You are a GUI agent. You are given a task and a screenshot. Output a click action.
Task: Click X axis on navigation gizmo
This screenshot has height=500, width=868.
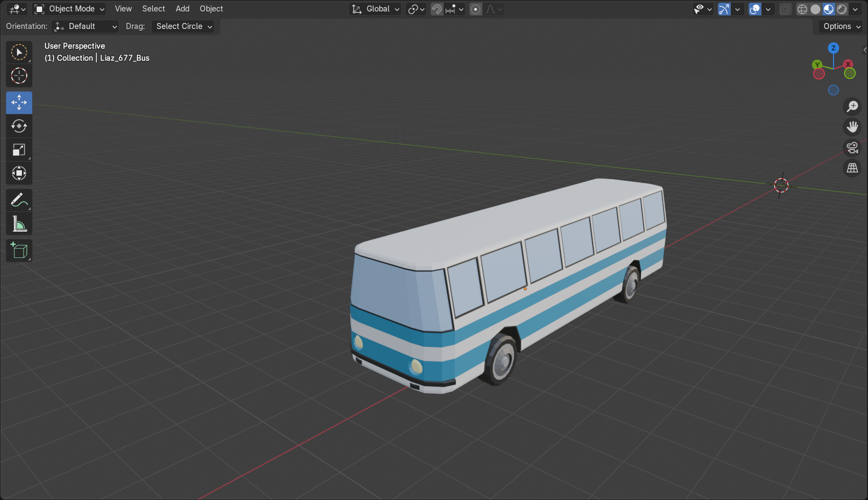848,64
